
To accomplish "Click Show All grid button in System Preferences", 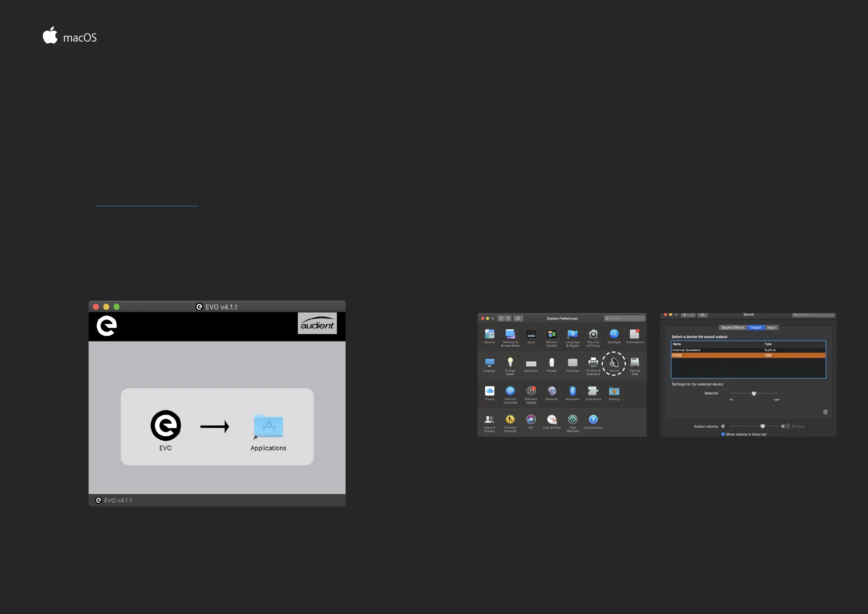I will 518,318.
